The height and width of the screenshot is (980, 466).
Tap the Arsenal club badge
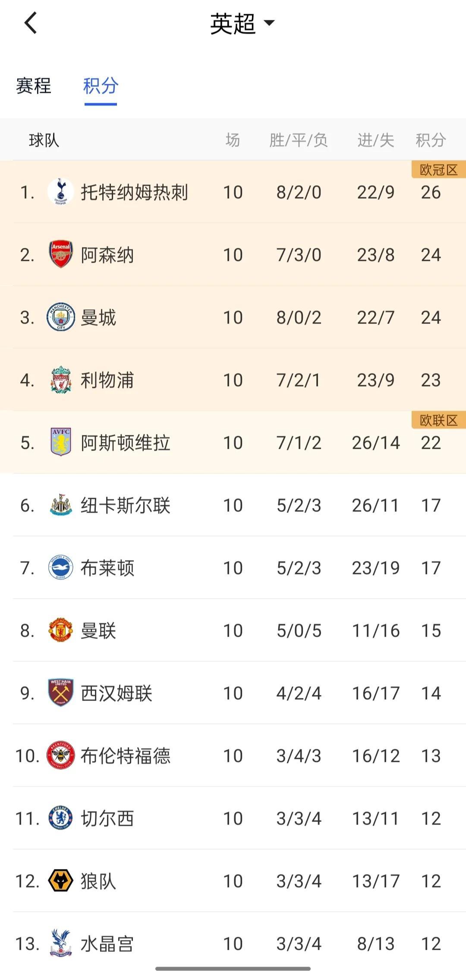point(60,254)
